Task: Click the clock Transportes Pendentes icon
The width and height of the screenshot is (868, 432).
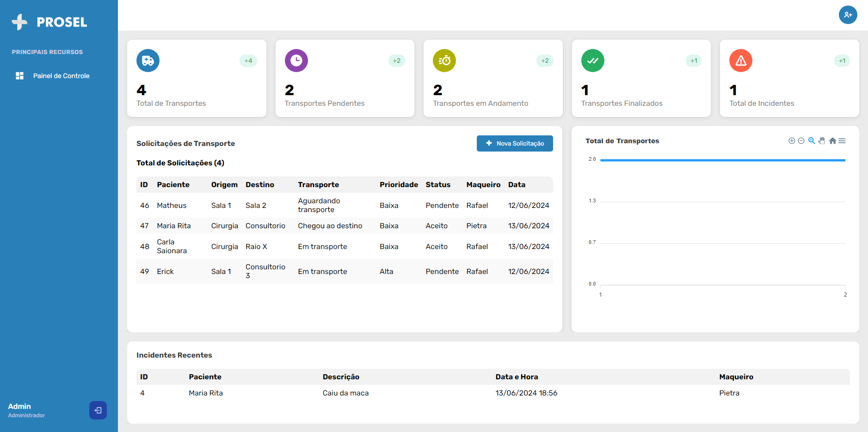Action: pyautogui.click(x=296, y=61)
